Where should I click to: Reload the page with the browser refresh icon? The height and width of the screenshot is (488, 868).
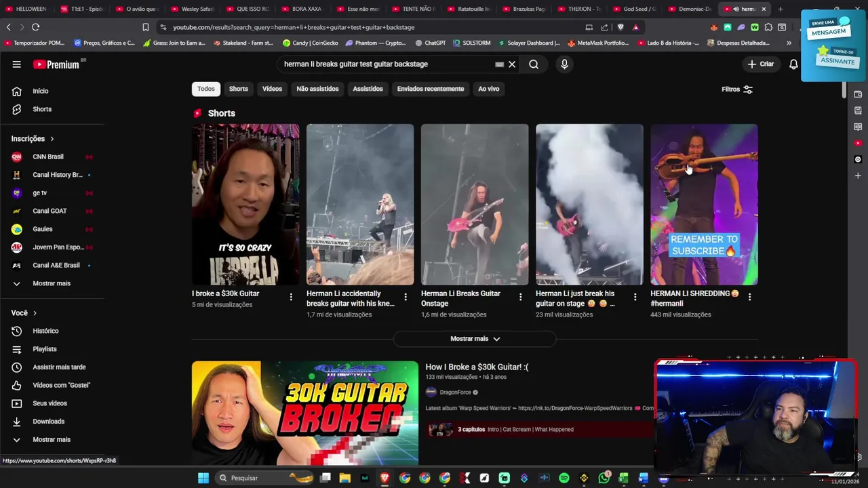[x=35, y=27]
